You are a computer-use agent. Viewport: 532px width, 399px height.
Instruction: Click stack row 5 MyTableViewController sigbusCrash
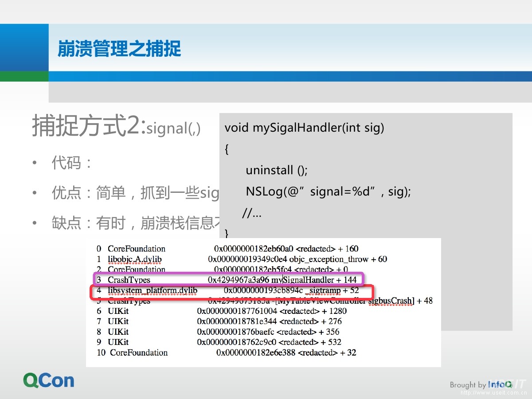264,301
